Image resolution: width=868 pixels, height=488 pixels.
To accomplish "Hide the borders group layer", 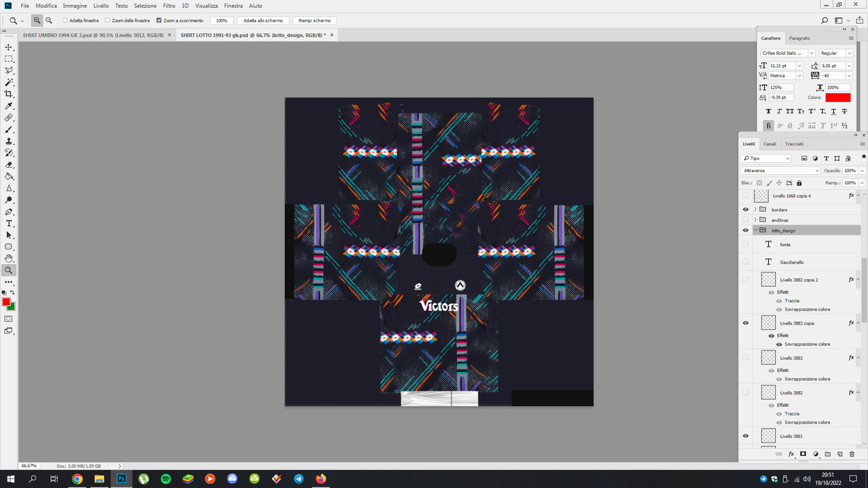I will pos(745,209).
